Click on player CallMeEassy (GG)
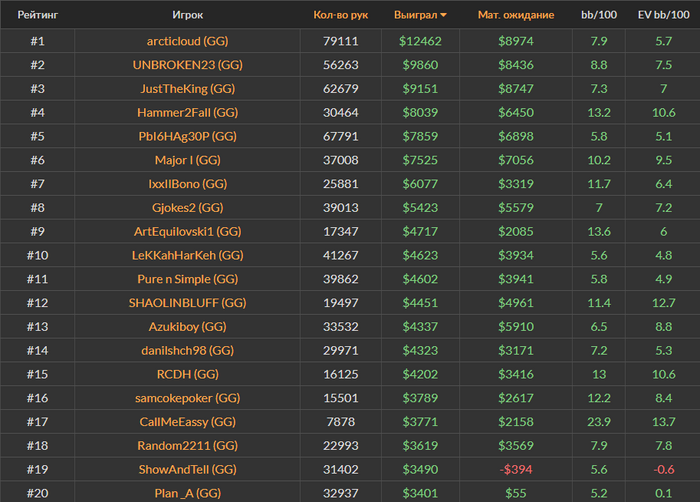Viewport: 700px width, 502px height. tap(187, 422)
